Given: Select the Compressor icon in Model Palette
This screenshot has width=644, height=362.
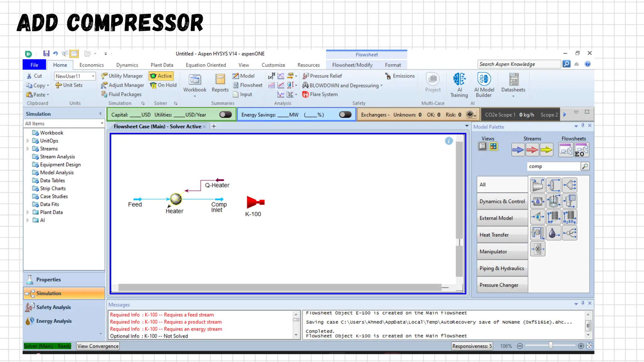Looking at the screenshot, I should [538, 185].
